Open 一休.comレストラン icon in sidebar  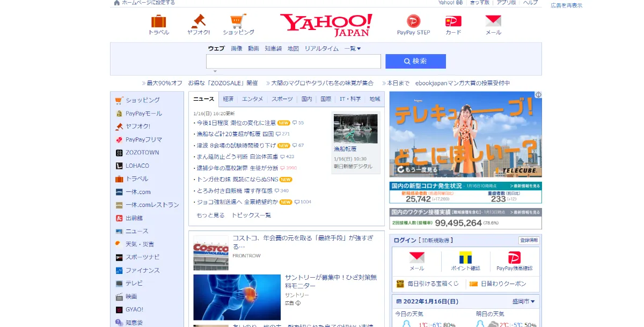click(119, 205)
